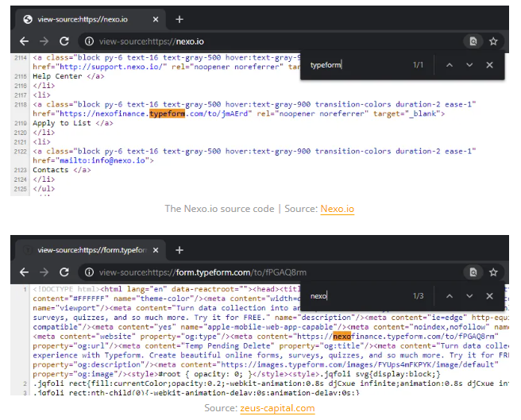This screenshot has width=521, height=420.
Task: Select the view-source:https://nexo.io tab
Action: point(90,19)
